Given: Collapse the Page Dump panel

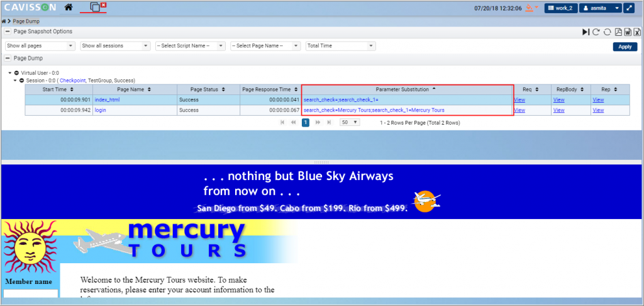Looking at the screenshot, I should 8,59.
